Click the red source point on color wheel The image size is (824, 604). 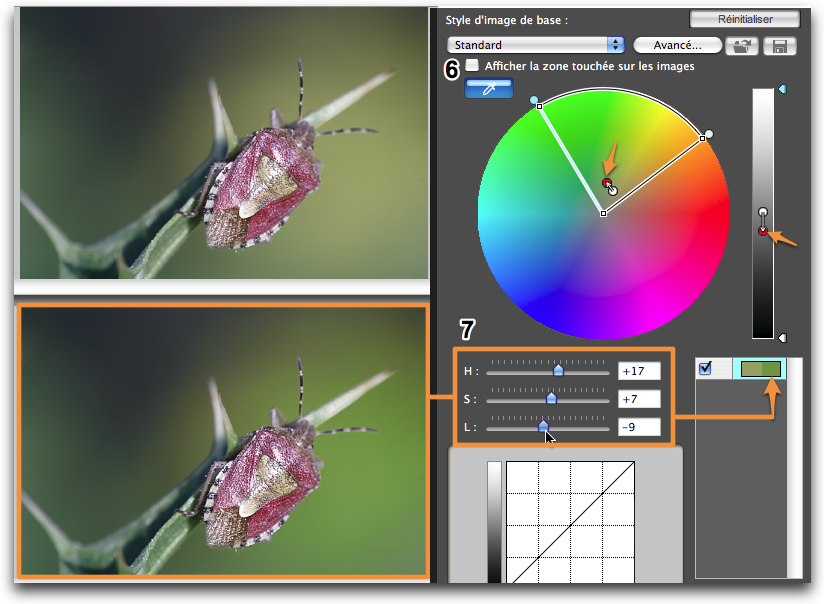607,183
